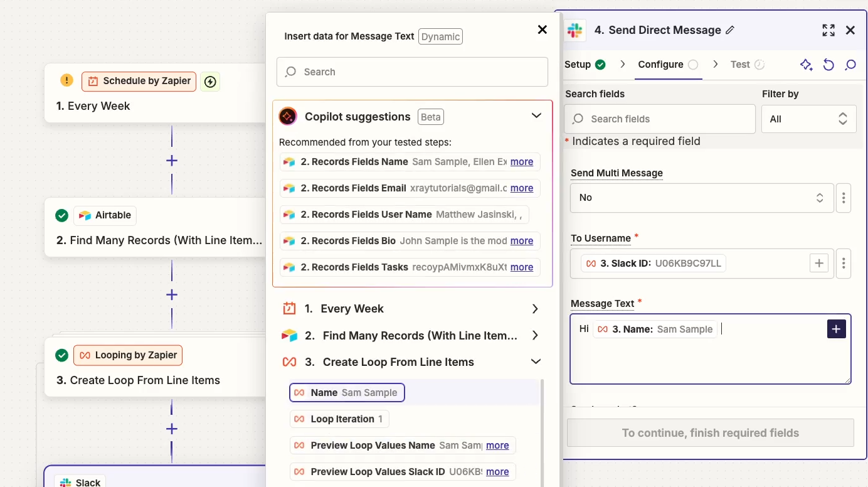
Task: Show more of Records Fields Bio value
Action: 522,241
